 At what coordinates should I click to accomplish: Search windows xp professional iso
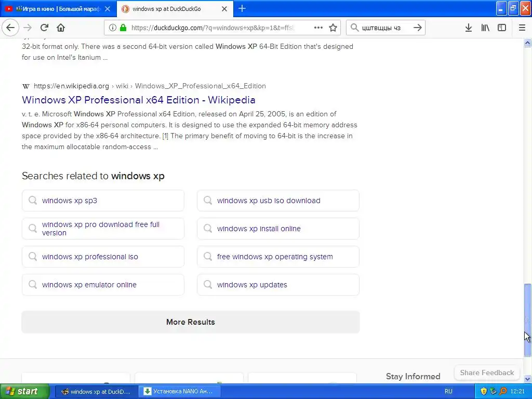point(103,257)
